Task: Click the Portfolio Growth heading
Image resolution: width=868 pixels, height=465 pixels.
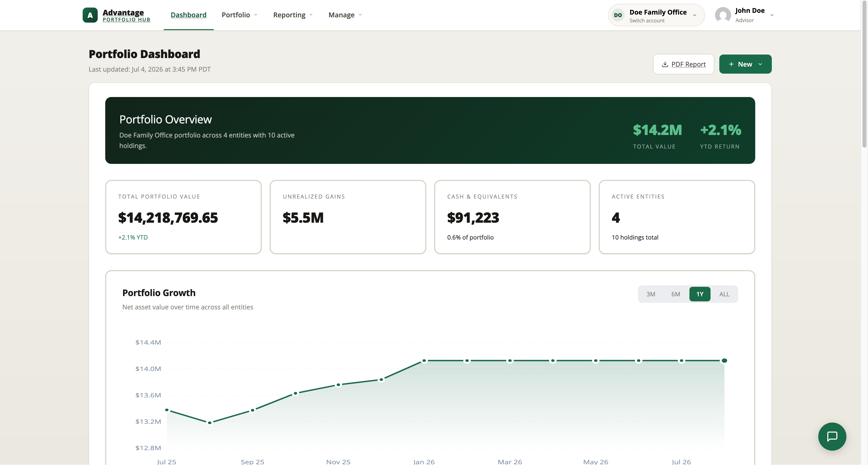Action: (159, 293)
